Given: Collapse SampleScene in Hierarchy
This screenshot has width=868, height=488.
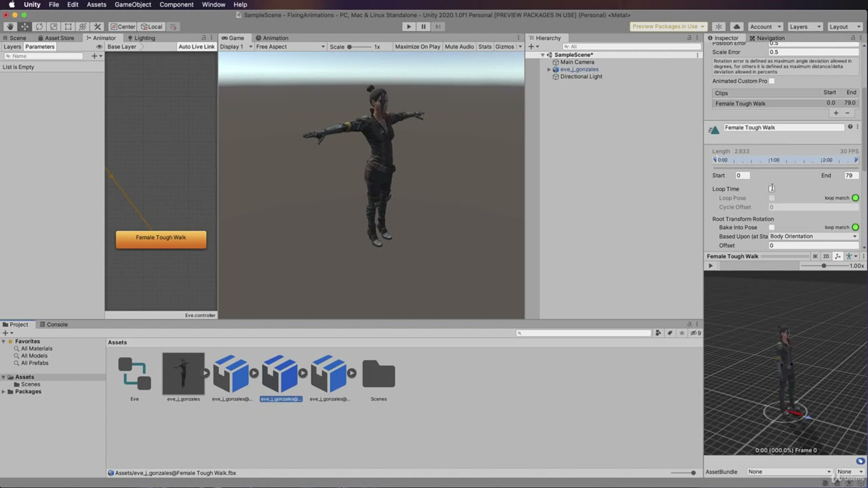Looking at the screenshot, I should [x=542, y=55].
